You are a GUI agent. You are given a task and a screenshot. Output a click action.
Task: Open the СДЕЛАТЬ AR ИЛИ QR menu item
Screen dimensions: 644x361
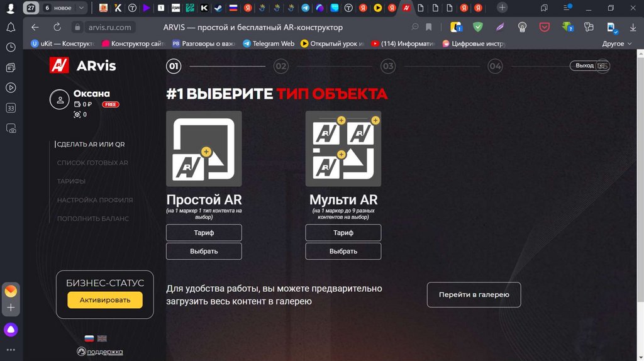pyautogui.click(x=91, y=144)
